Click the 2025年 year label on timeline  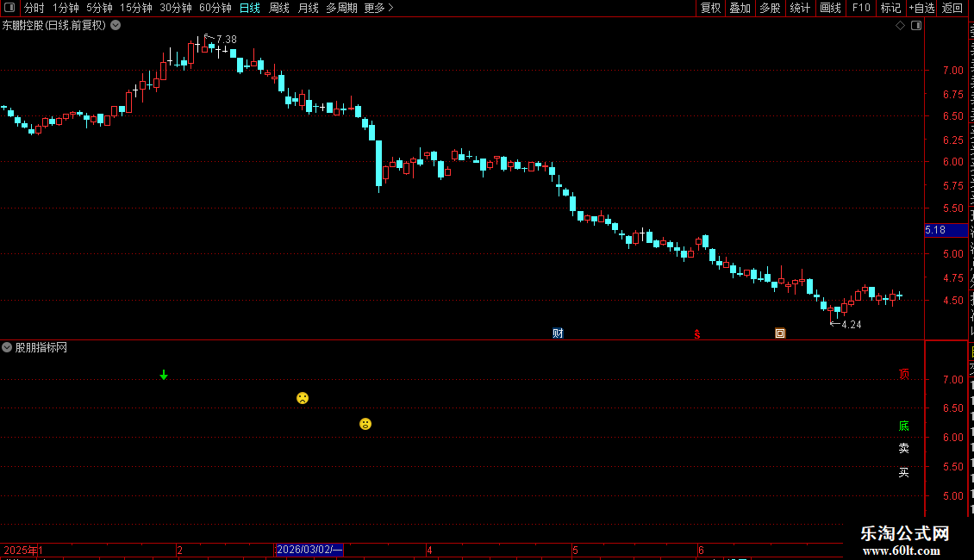pyautogui.click(x=21, y=550)
